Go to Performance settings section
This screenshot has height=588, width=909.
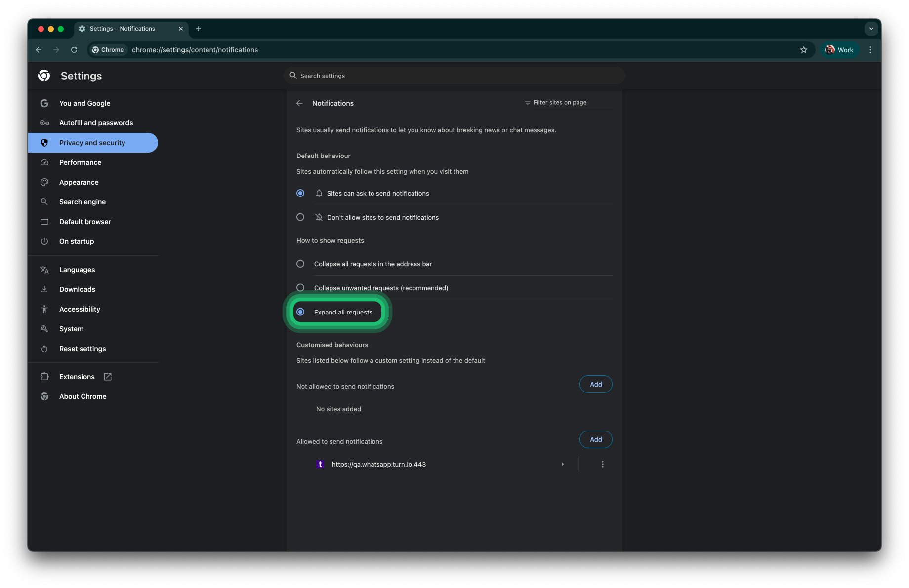(x=80, y=162)
